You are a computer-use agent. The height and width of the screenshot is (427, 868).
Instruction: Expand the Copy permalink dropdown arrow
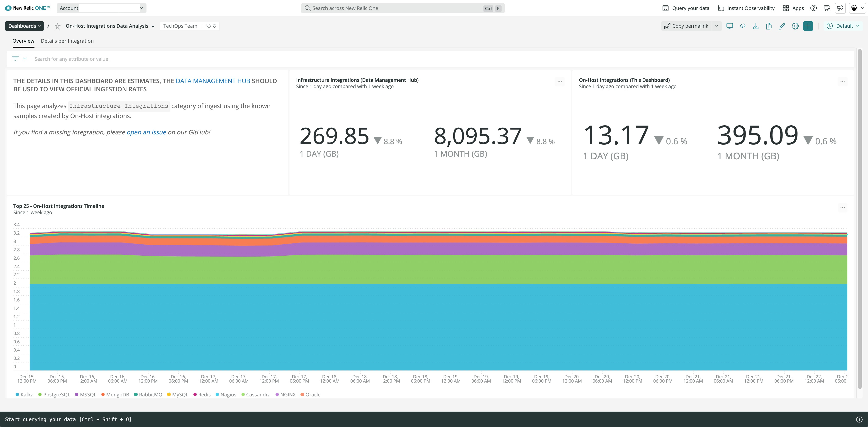(x=717, y=26)
